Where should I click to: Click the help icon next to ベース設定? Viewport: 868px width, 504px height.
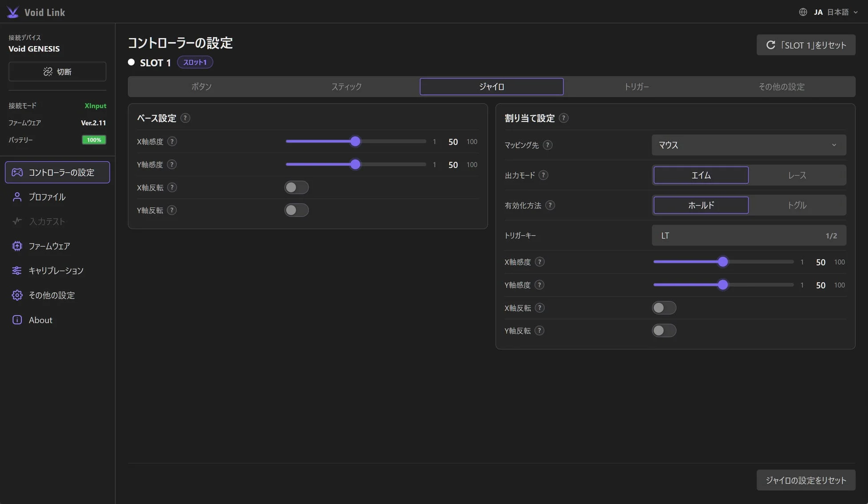coord(186,118)
